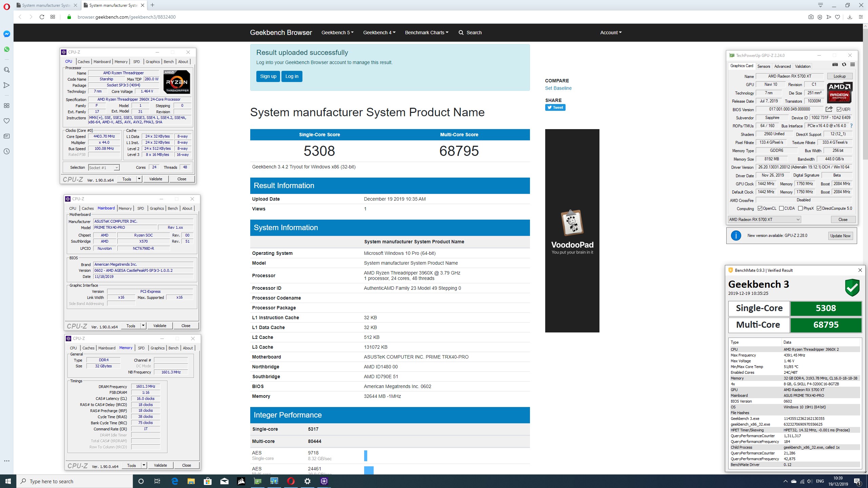Open Benchmark Charts dropdown
Viewport: 868px width, 488px height.
coord(427,33)
